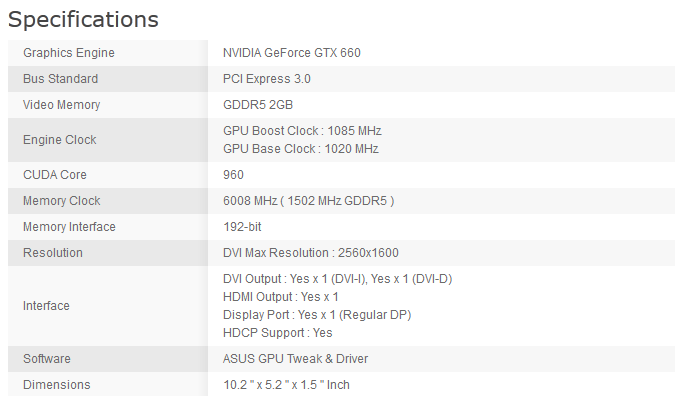The image size is (675, 396).
Task: Click the NVIDIA GeForce GTX 660 value
Action: (x=291, y=53)
